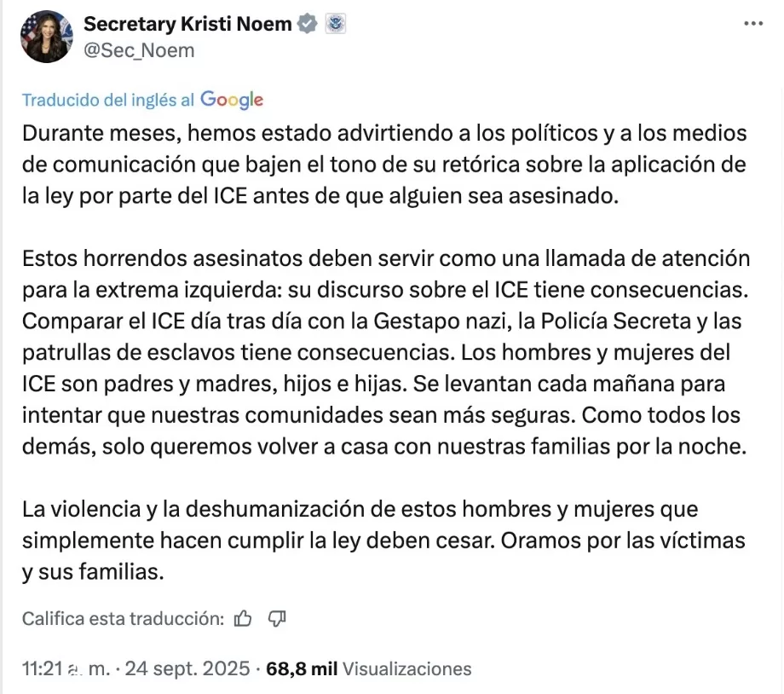
Task: Click the name Secretary Kristi Noem
Action: (x=187, y=25)
